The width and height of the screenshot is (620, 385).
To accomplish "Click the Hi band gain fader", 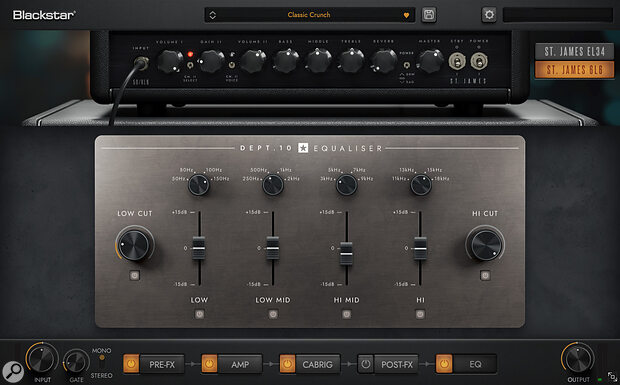I will click(420, 248).
